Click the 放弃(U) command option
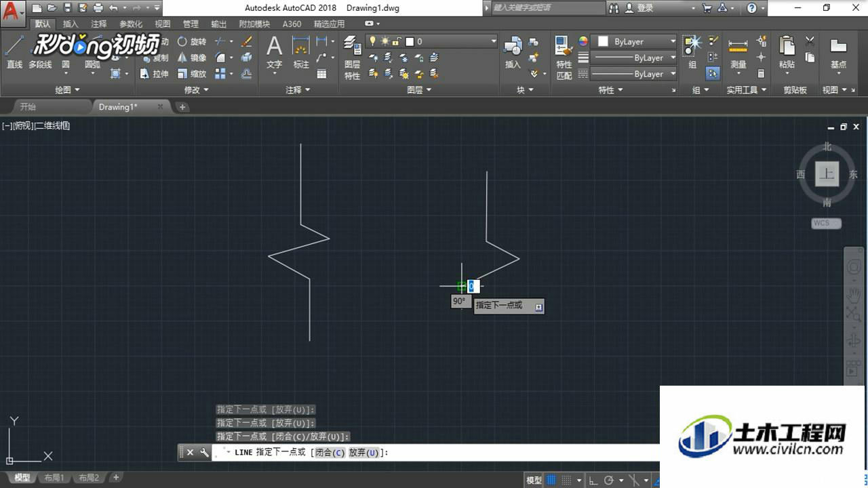The width and height of the screenshot is (868, 488). tap(366, 453)
